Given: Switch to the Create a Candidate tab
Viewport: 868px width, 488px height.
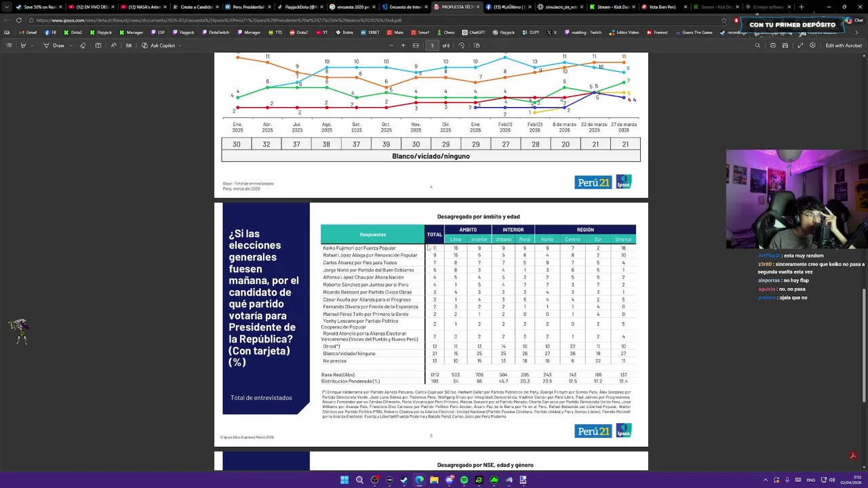Looking at the screenshot, I should tap(195, 7).
